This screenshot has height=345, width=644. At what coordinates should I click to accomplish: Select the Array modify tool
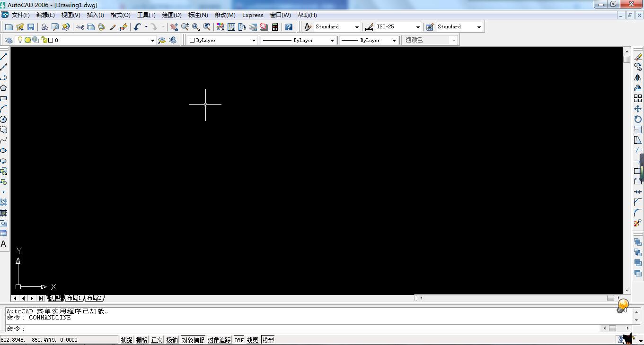pos(638,98)
